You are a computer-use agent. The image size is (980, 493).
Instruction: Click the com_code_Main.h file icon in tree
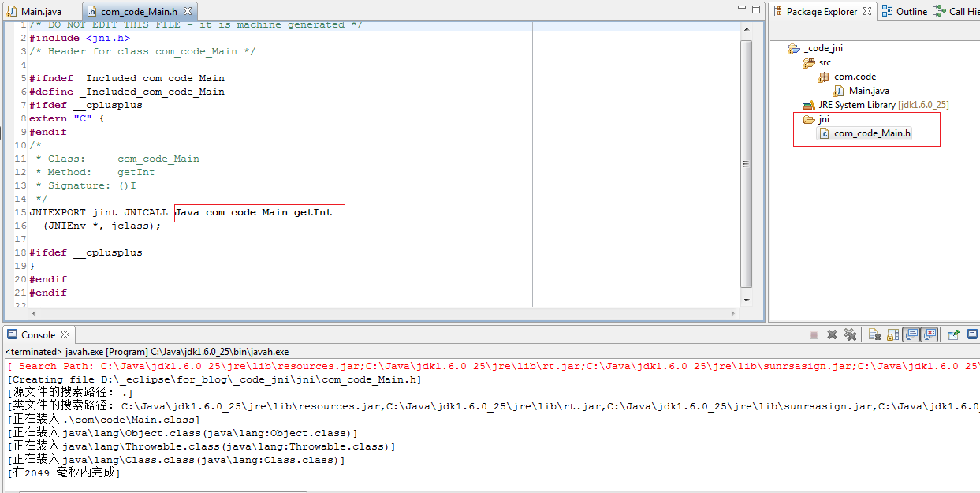824,133
